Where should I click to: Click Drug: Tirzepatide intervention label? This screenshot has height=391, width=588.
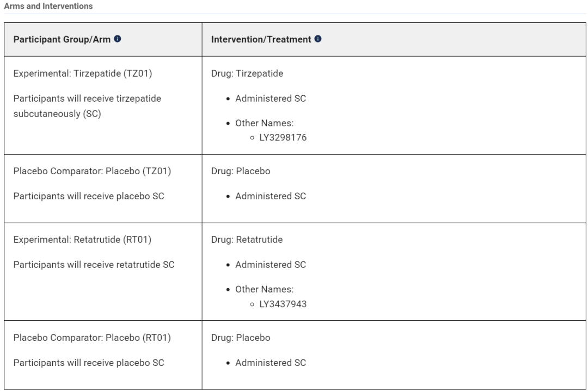click(x=247, y=73)
